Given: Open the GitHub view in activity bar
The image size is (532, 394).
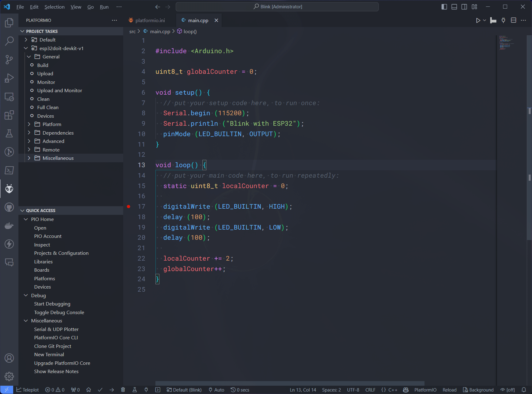Looking at the screenshot, I should [9, 207].
